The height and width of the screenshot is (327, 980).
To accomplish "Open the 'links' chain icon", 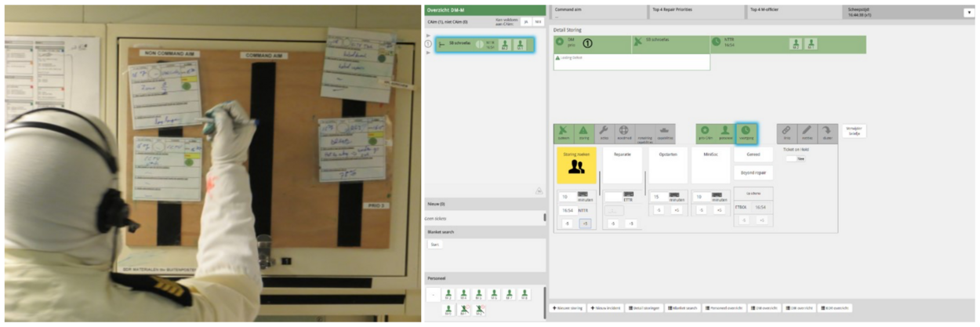I will [786, 133].
